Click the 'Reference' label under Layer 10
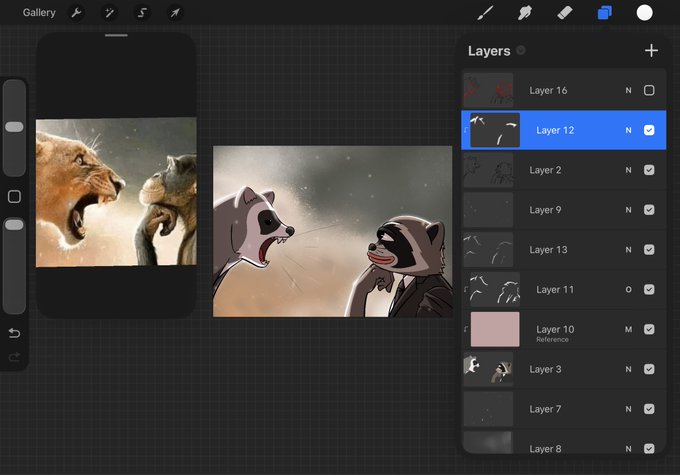Screen dimensions: 680x475 click(x=552, y=340)
